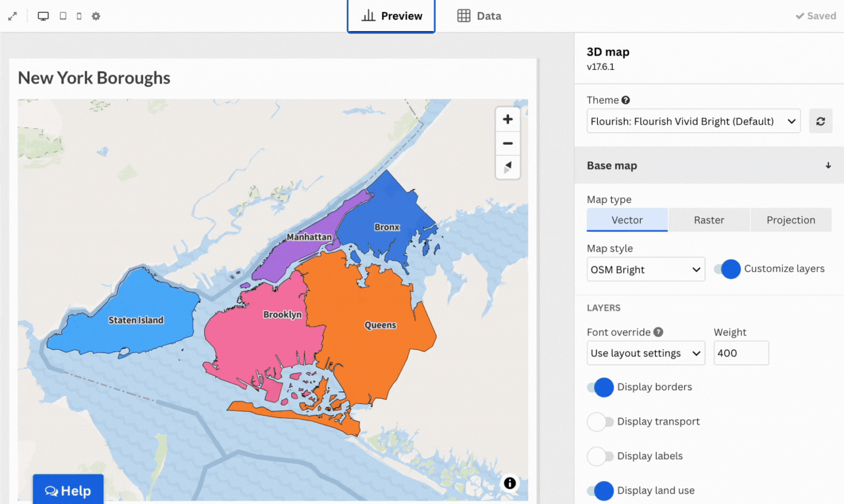
Task: Zoom out on the map
Action: point(508,144)
